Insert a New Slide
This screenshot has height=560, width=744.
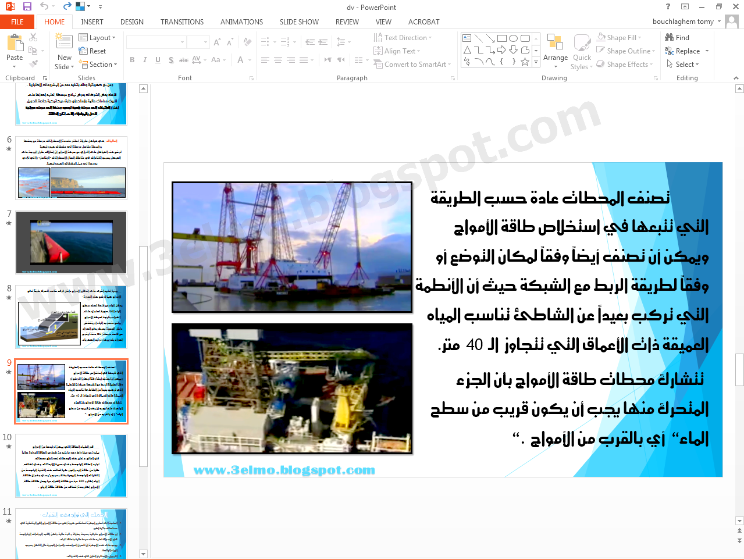pos(65,52)
